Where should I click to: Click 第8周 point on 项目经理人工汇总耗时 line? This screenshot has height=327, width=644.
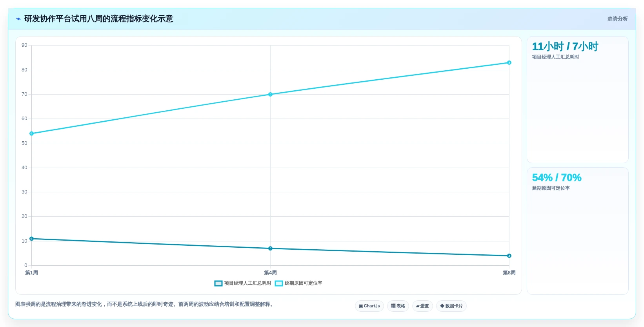point(509,256)
